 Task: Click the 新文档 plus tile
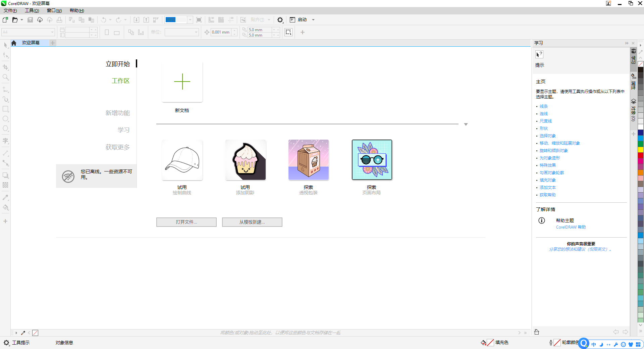182,82
